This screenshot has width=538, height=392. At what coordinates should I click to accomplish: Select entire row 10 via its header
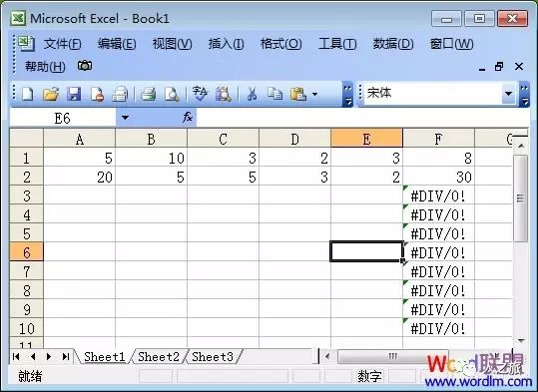pyautogui.click(x=27, y=328)
